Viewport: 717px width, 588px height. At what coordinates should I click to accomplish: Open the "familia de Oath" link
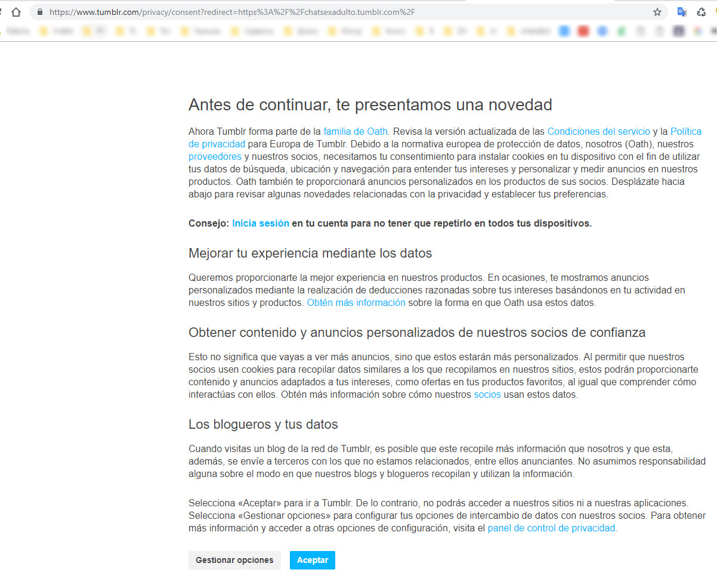click(x=356, y=131)
